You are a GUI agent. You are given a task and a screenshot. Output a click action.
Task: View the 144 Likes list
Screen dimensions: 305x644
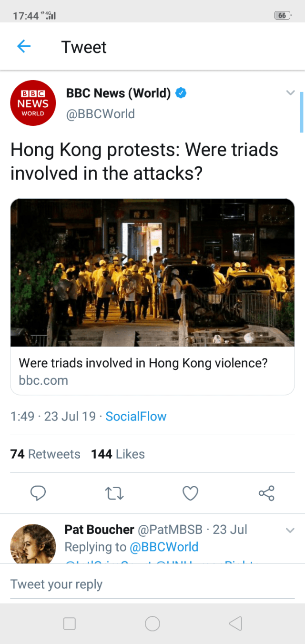point(118,454)
